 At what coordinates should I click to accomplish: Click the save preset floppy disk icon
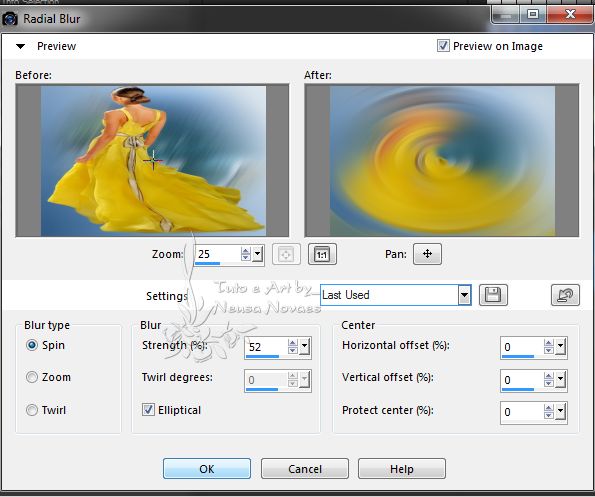(x=493, y=295)
